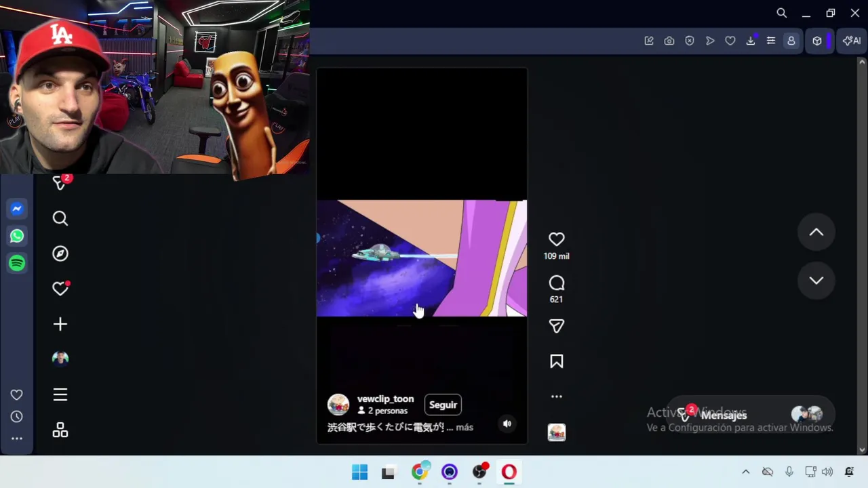Open Opera browser on the taskbar
This screenshot has height=488, width=868.
(509, 472)
